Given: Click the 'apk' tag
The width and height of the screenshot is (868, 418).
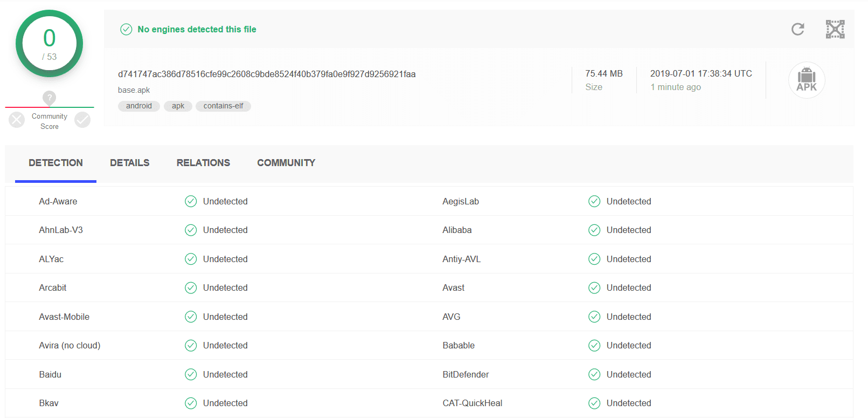Looking at the screenshot, I should coord(178,106).
